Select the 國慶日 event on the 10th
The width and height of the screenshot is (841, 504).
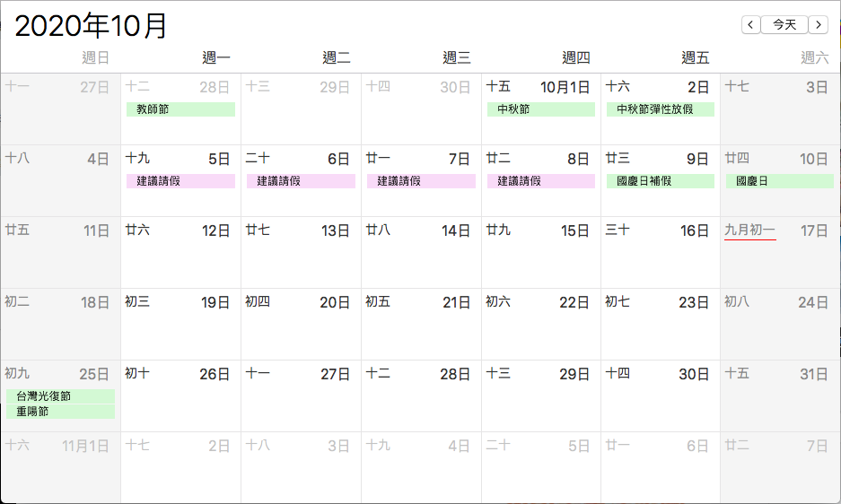[x=780, y=181]
